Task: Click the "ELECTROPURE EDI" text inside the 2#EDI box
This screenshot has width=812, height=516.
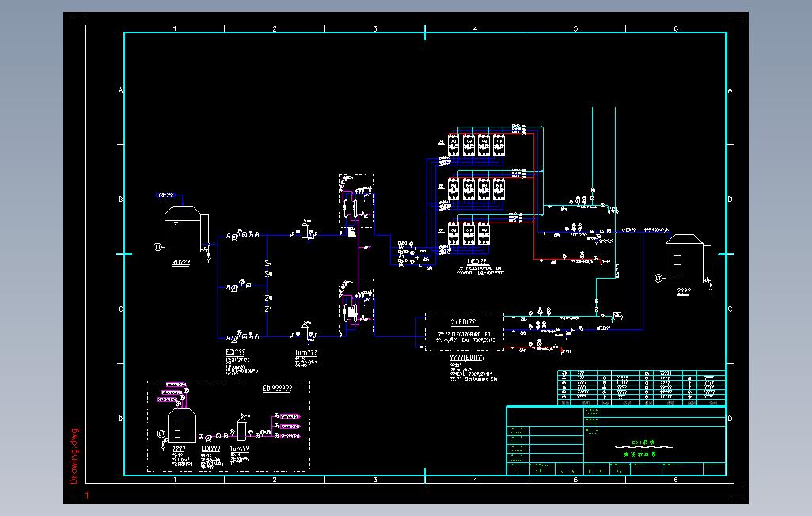Action: (x=472, y=335)
